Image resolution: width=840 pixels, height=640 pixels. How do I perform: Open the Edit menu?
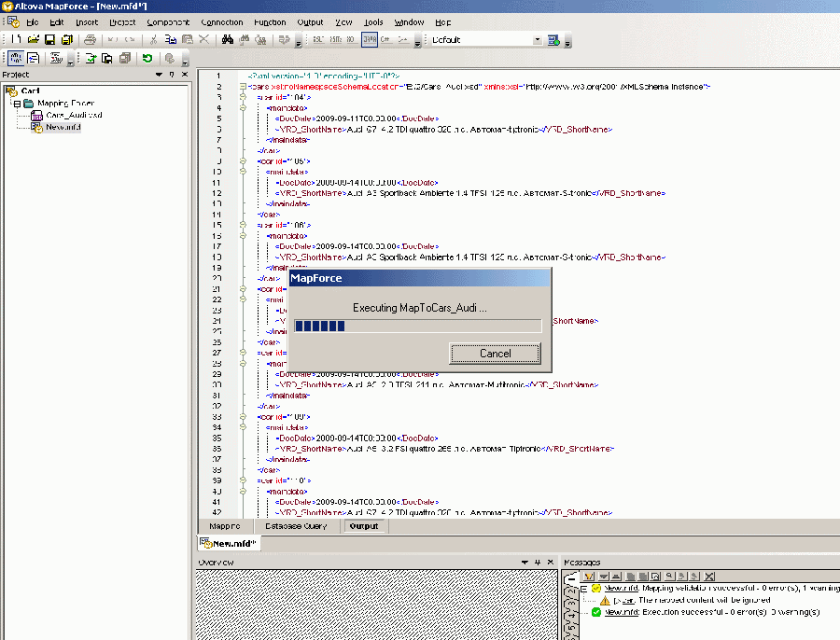click(x=56, y=22)
